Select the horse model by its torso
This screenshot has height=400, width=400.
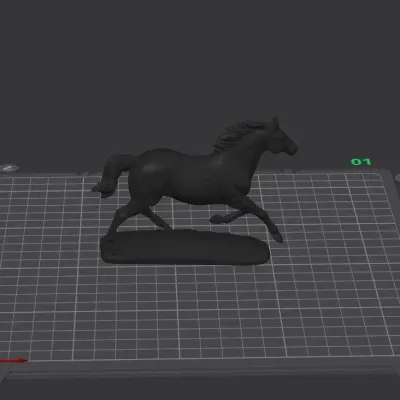pyautogui.click(x=193, y=177)
